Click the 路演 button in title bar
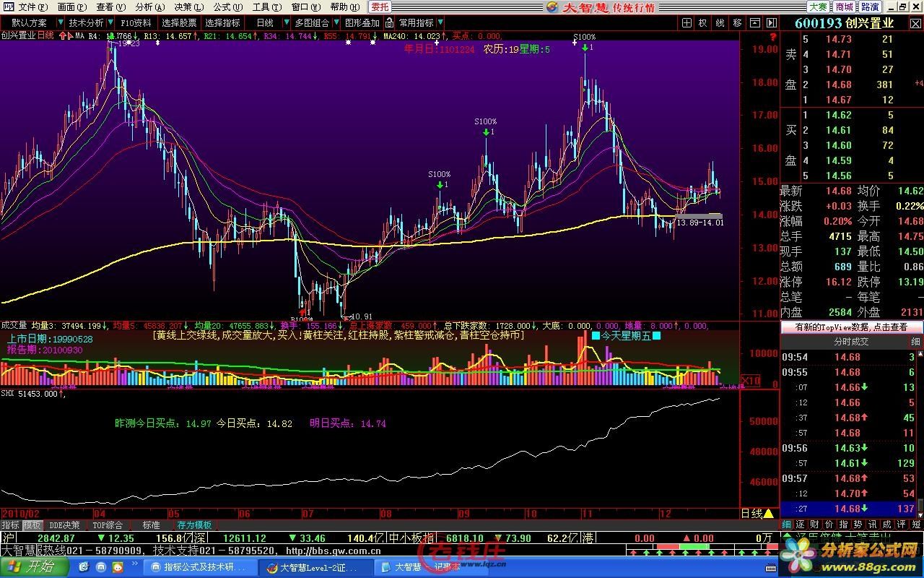The width and height of the screenshot is (924, 578). 870,7
